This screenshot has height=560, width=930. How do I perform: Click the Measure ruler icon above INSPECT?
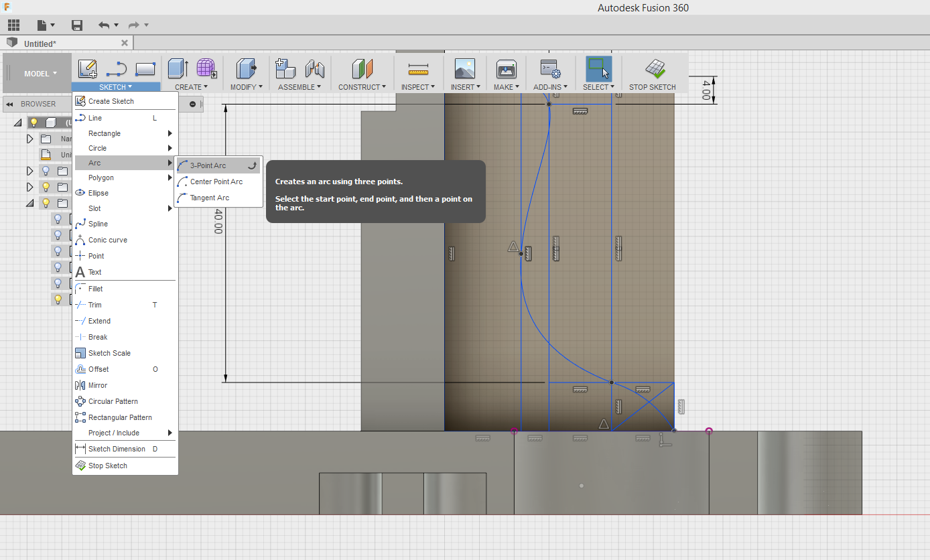[x=418, y=68]
